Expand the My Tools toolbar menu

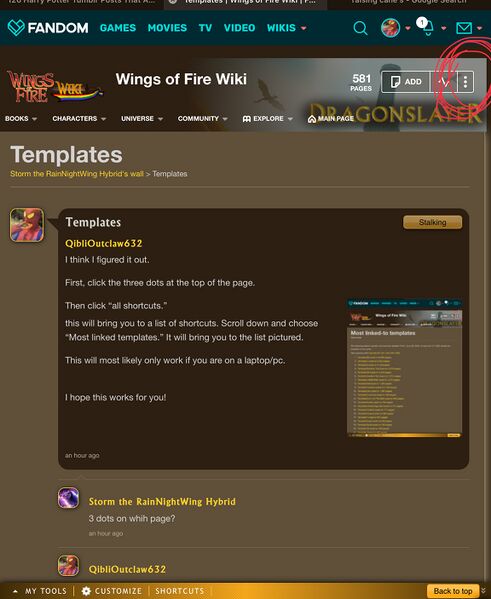tap(40, 591)
